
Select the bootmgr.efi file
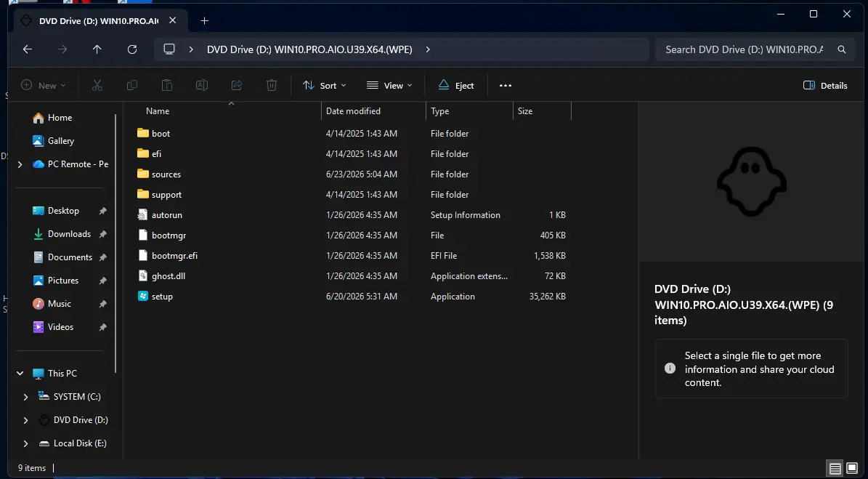pyautogui.click(x=174, y=256)
